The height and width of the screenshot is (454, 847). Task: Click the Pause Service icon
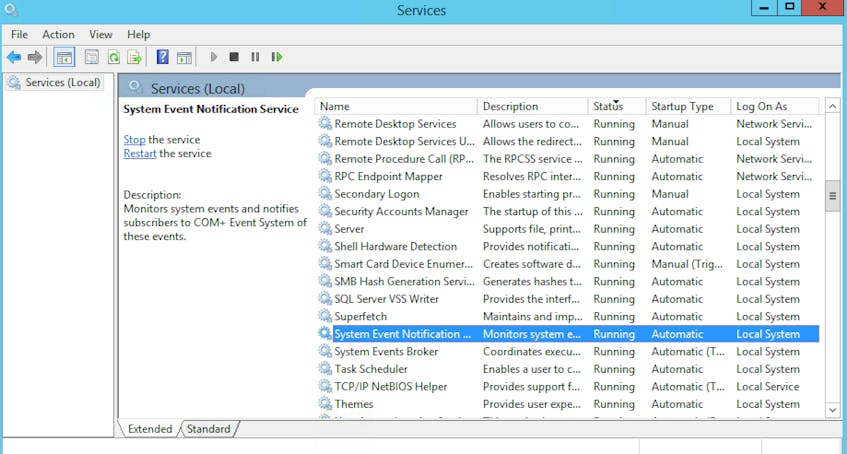pyautogui.click(x=255, y=57)
